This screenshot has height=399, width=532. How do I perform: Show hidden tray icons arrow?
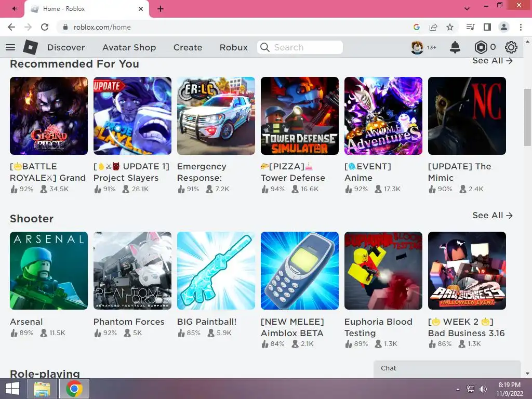[x=458, y=389]
